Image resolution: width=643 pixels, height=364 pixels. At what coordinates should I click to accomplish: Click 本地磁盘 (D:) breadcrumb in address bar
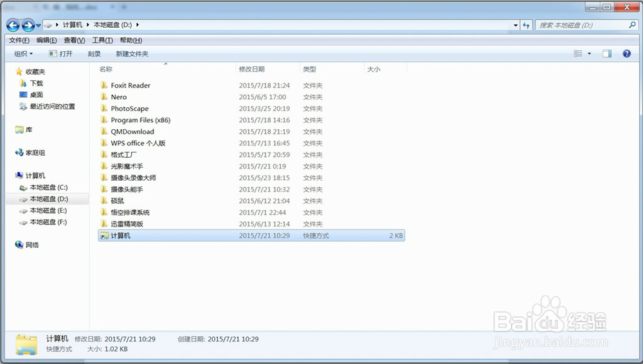(x=113, y=25)
